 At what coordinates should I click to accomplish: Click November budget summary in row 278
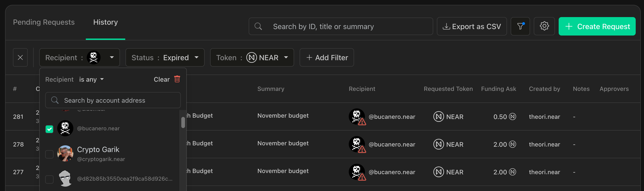coord(283,143)
